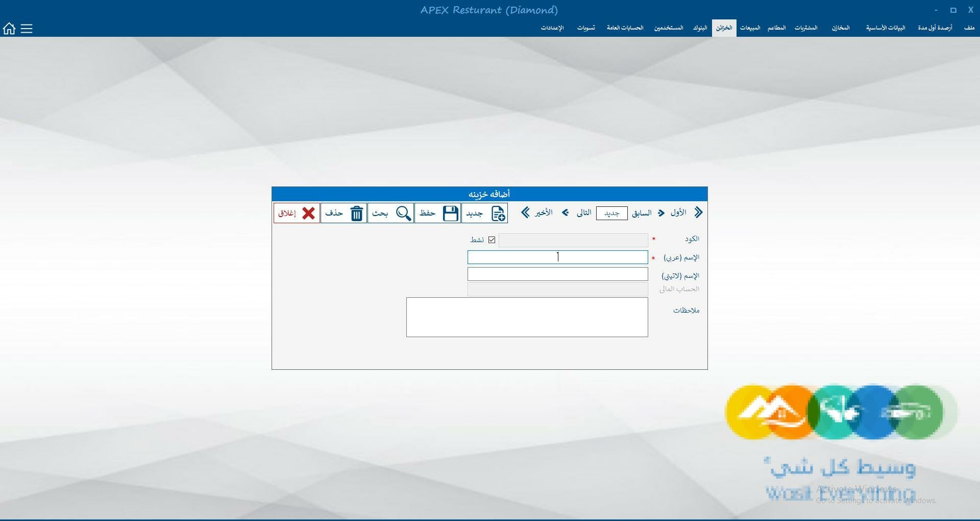Open the purchases (المشتريات) menu
The image size is (980, 521).
[805, 28]
